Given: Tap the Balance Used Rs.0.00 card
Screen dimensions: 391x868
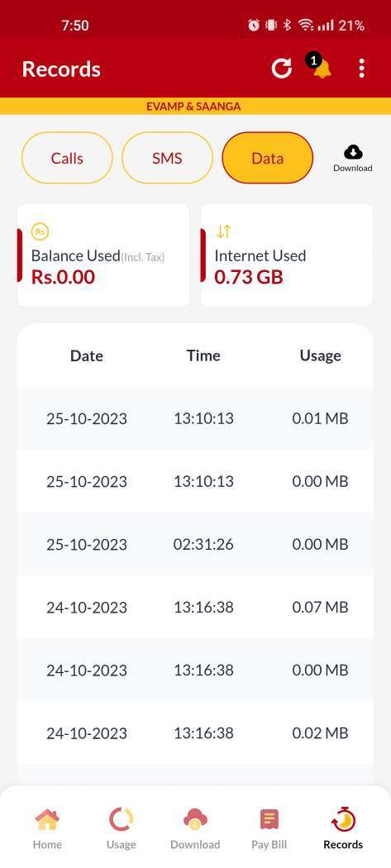Looking at the screenshot, I should 103,255.
